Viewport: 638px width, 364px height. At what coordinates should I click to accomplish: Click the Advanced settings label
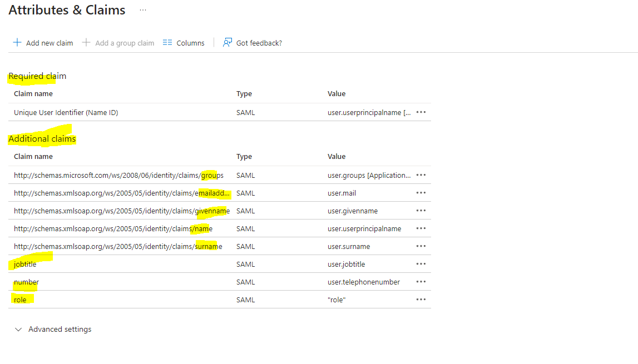click(x=60, y=330)
